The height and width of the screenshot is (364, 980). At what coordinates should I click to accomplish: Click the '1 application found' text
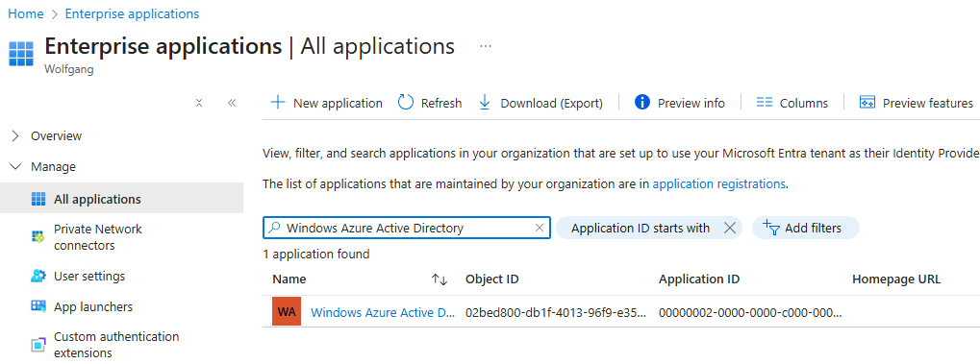[316, 255]
